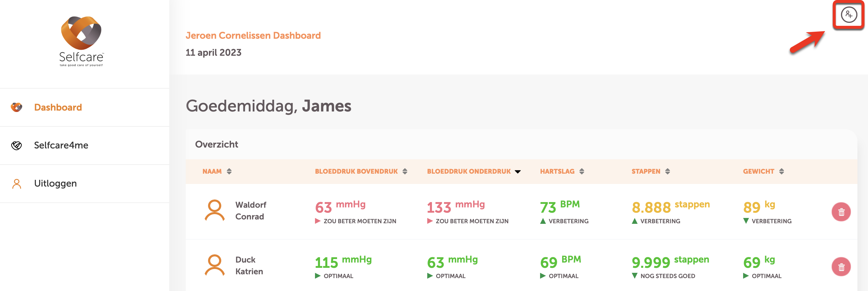The image size is (868, 291).
Task: Sort by Hartslag column
Action: coord(582,172)
